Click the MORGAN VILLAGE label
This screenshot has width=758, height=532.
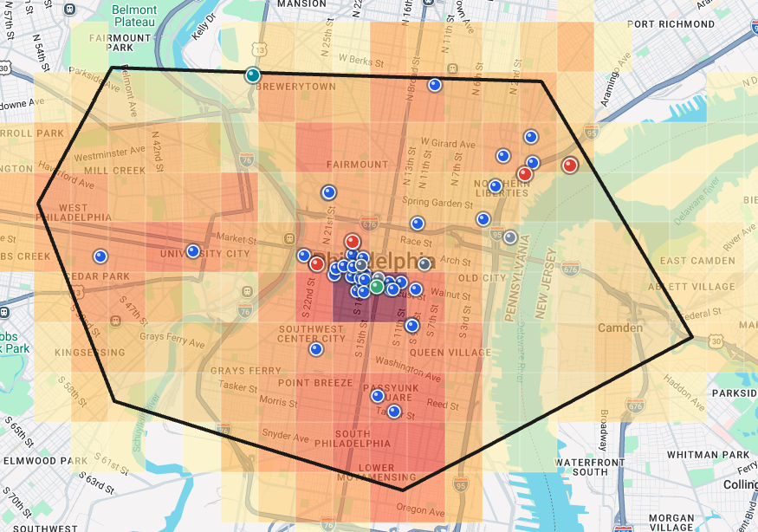[x=671, y=522]
